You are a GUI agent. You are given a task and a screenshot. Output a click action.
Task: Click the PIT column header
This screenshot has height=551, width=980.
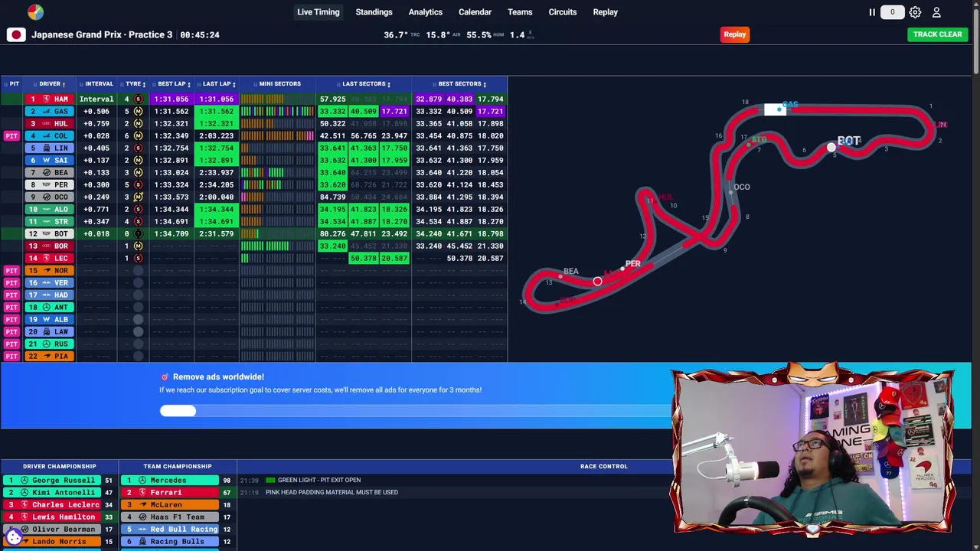coord(13,84)
